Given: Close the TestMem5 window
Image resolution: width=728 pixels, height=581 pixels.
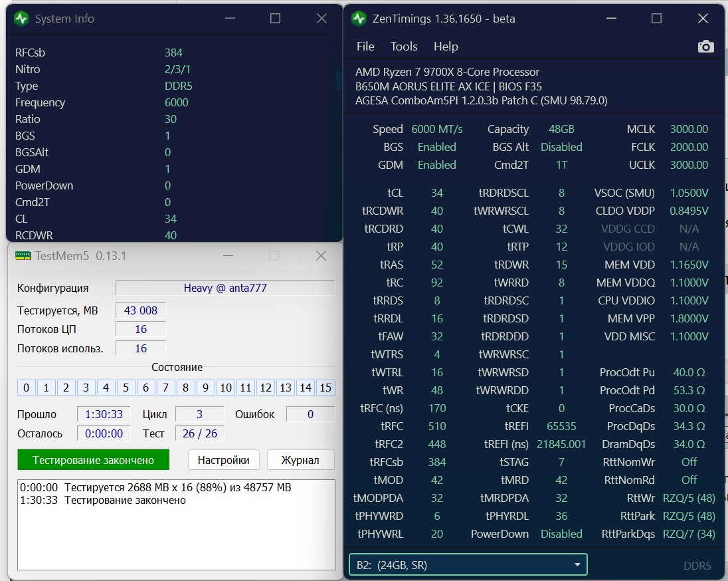Looking at the screenshot, I should point(321,256).
